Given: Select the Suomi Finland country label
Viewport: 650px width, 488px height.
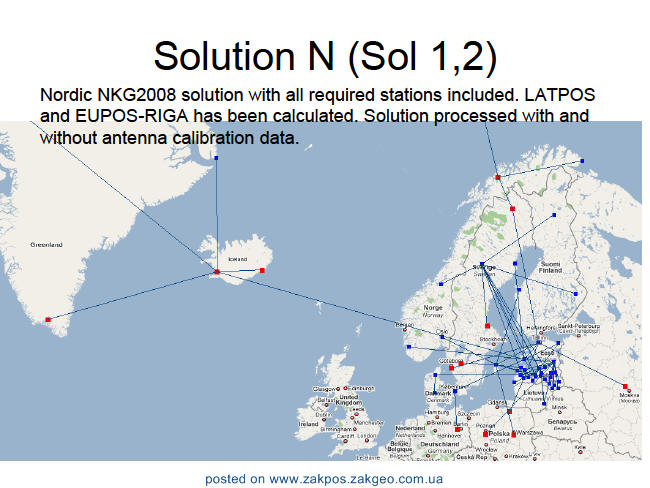Looking at the screenshot, I should (x=550, y=267).
